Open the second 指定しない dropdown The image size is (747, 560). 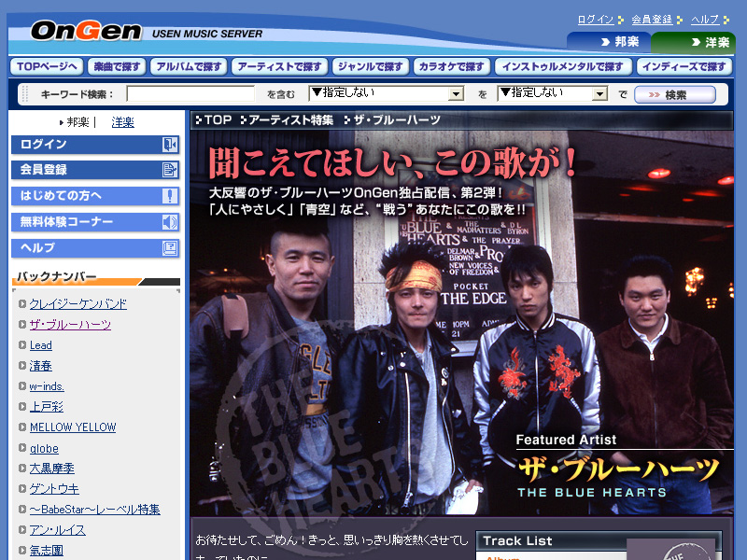[553, 92]
